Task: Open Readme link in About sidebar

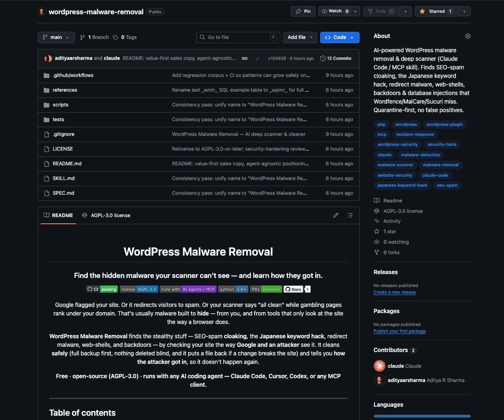Action: click(388, 200)
